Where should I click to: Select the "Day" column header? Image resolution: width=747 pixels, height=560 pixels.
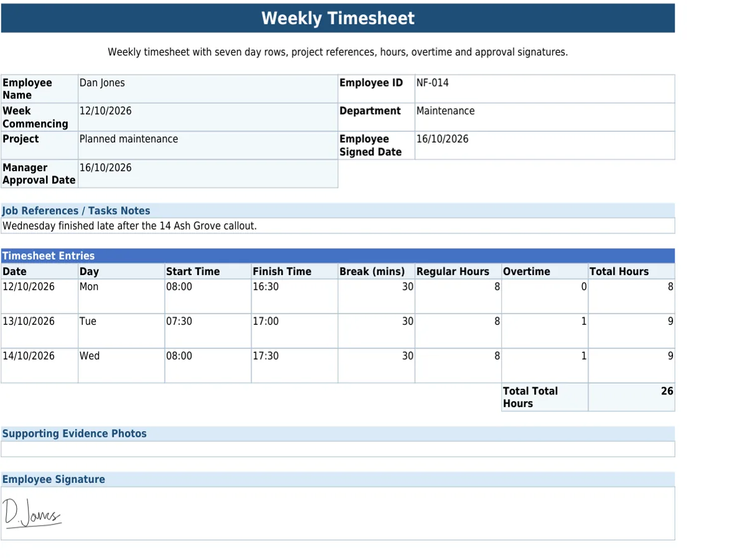click(x=121, y=271)
